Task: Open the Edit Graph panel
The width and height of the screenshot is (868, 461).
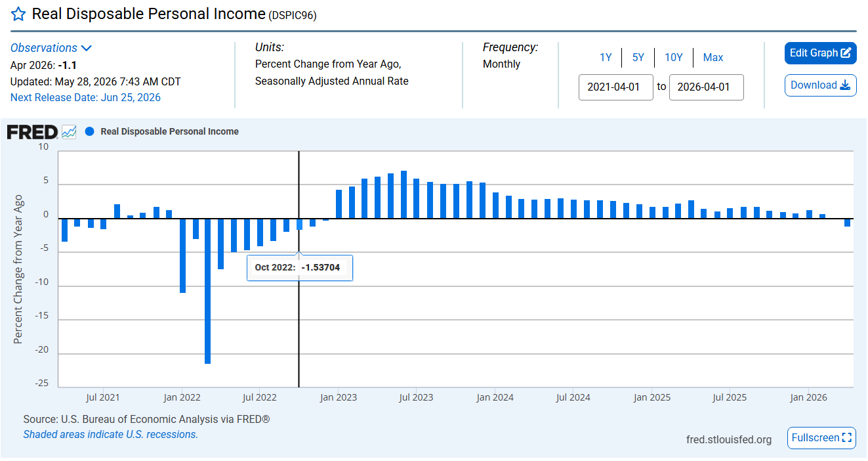Action: (x=821, y=53)
